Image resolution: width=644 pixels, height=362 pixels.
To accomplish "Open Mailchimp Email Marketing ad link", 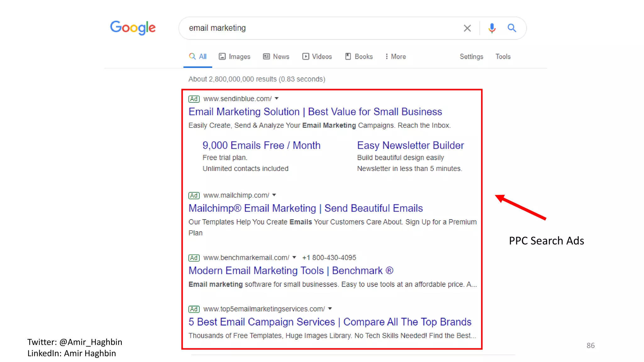I will 306,208.
